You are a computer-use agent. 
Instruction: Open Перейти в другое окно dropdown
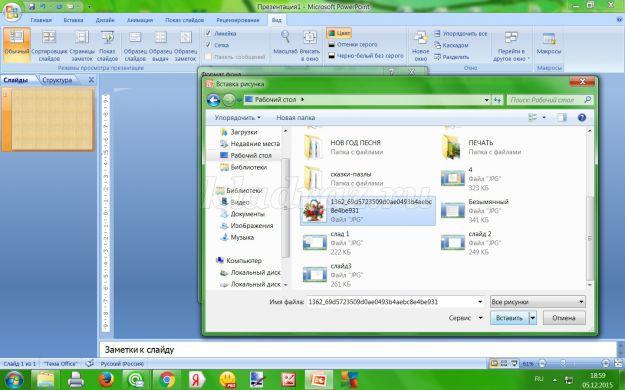tap(511, 45)
